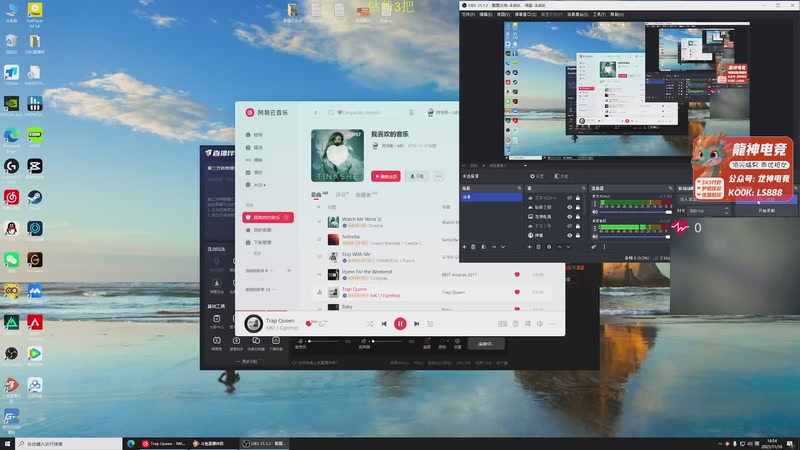Mute the first audio mixer channel
The width and height of the screenshot is (800, 450).
coord(595,211)
